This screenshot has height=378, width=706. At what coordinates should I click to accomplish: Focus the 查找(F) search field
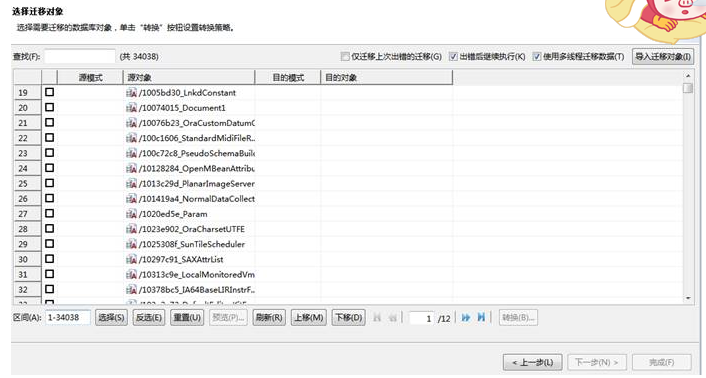click(x=80, y=56)
